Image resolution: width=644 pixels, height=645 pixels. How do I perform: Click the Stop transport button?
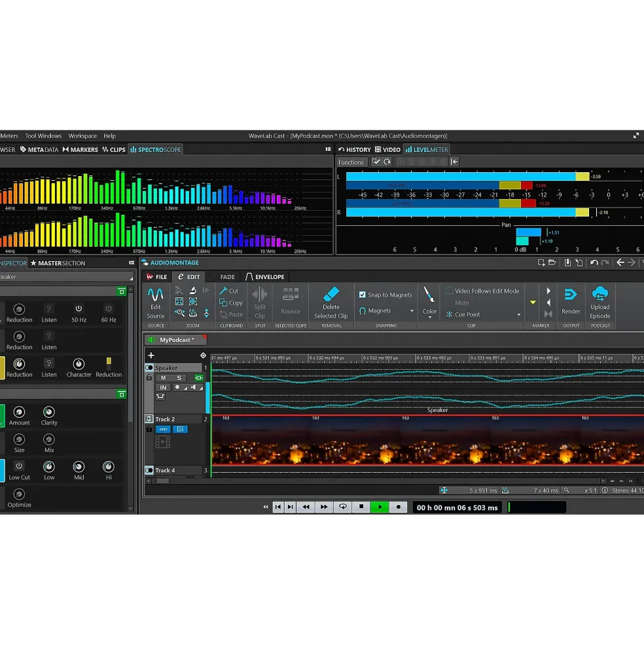pos(361,507)
